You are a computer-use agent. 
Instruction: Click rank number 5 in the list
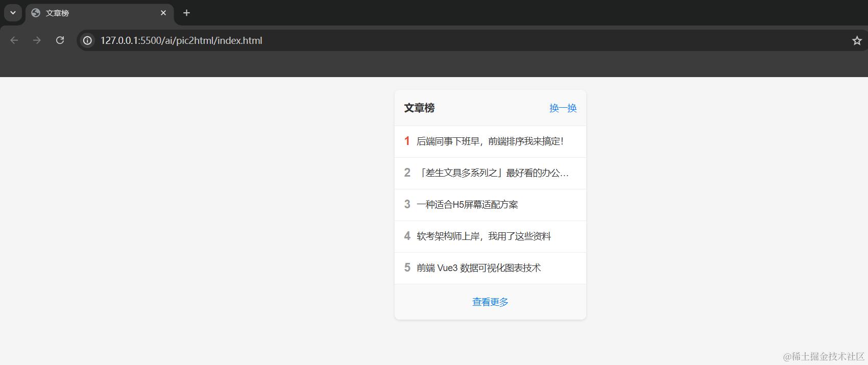tap(407, 268)
